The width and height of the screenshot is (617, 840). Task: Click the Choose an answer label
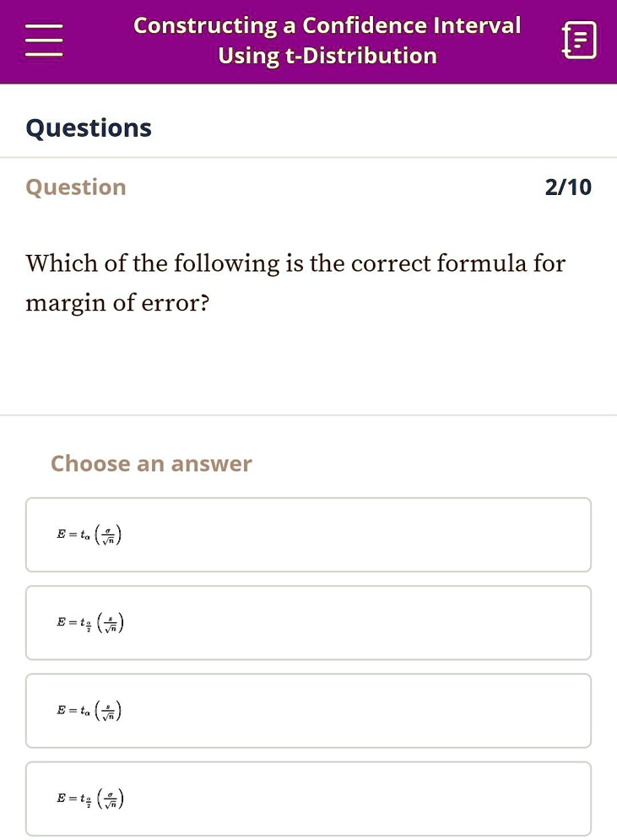tap(151, 463)
